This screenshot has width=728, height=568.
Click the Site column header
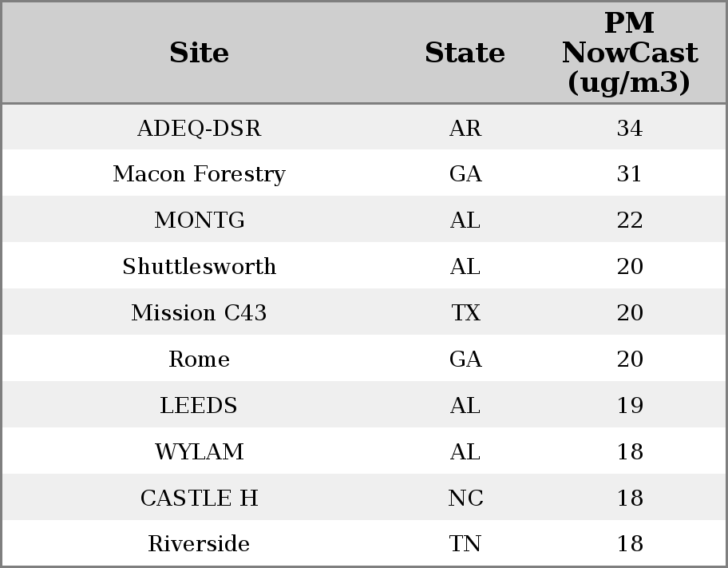[199, 53]
